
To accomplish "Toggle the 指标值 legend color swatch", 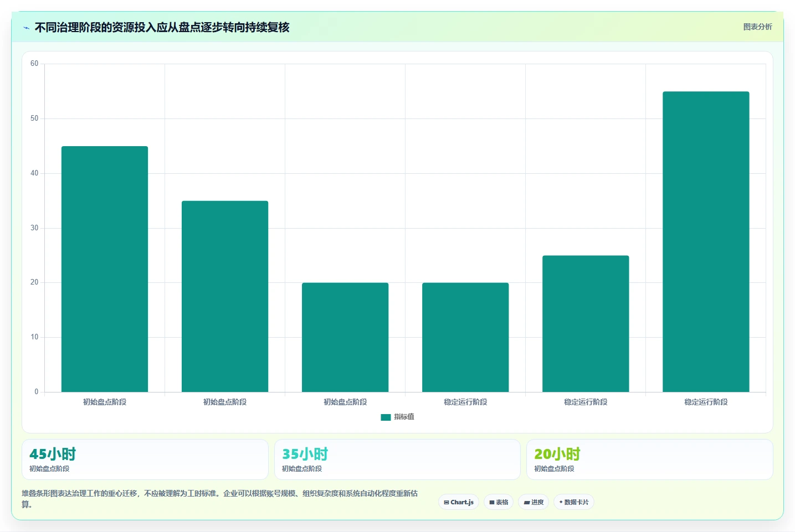I will (x=386, y=417).
